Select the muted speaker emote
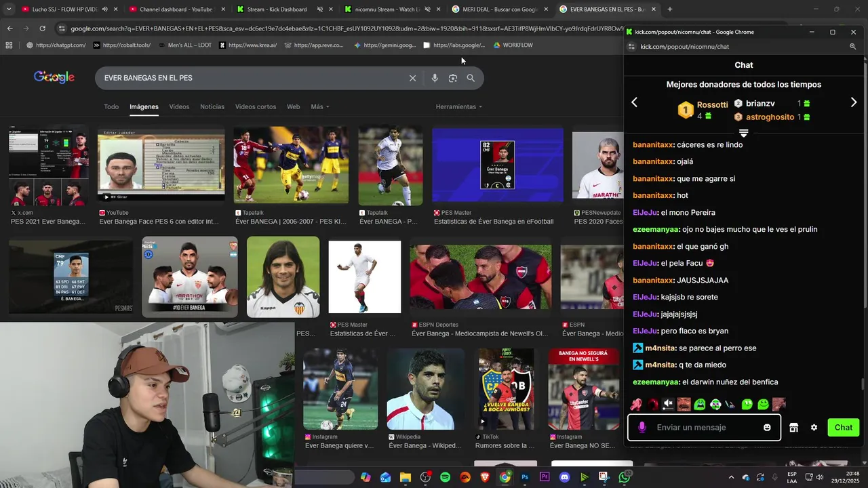Image resolution: width=868 pixels, height=488 pixels. (x=668, y=404)
